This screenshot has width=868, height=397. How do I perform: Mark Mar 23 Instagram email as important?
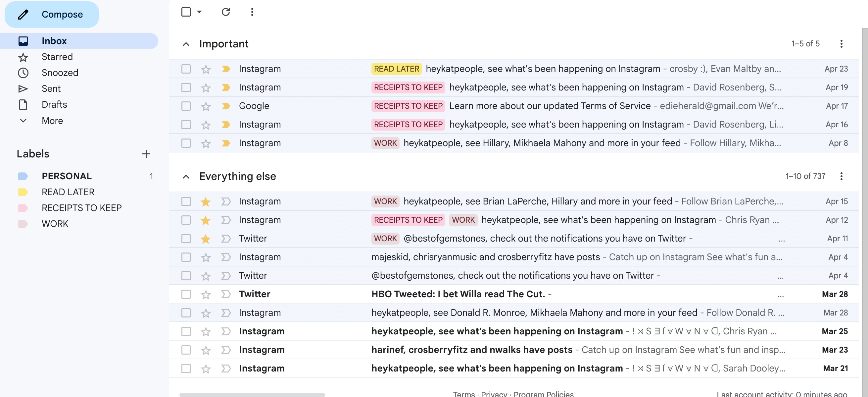point(226,350)
